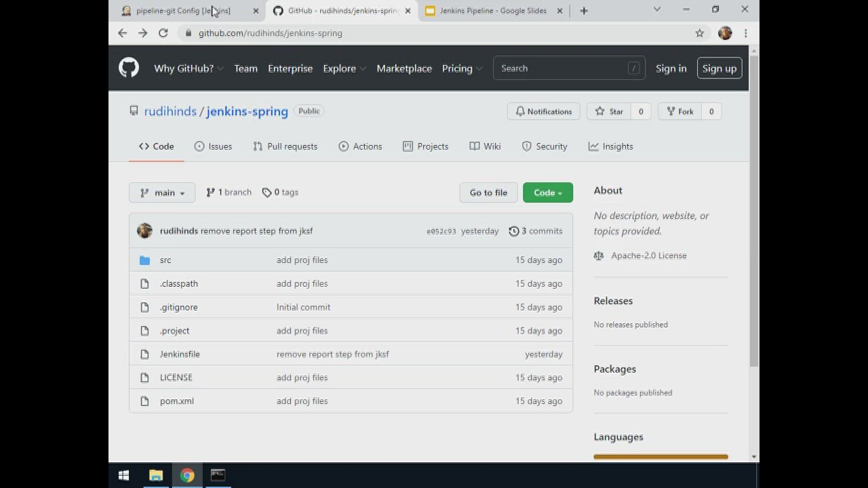868x488 pixels.
Task: Click the Sign in link
Action: 671,68
